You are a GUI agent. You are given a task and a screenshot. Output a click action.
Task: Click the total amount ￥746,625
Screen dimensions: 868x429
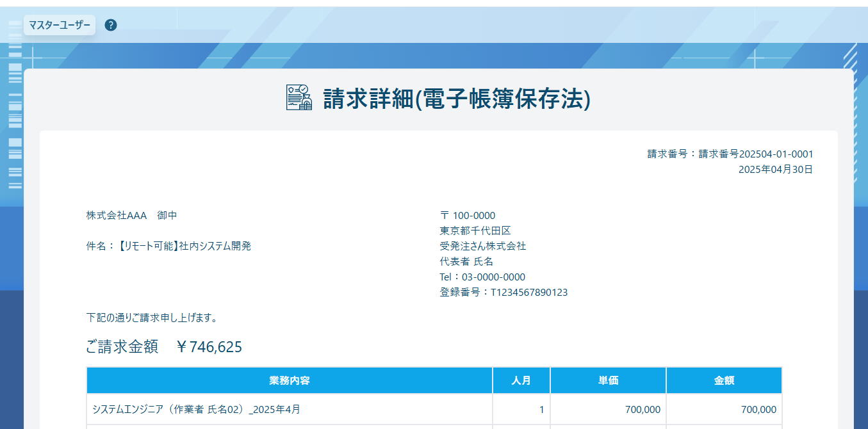point(209,347)
